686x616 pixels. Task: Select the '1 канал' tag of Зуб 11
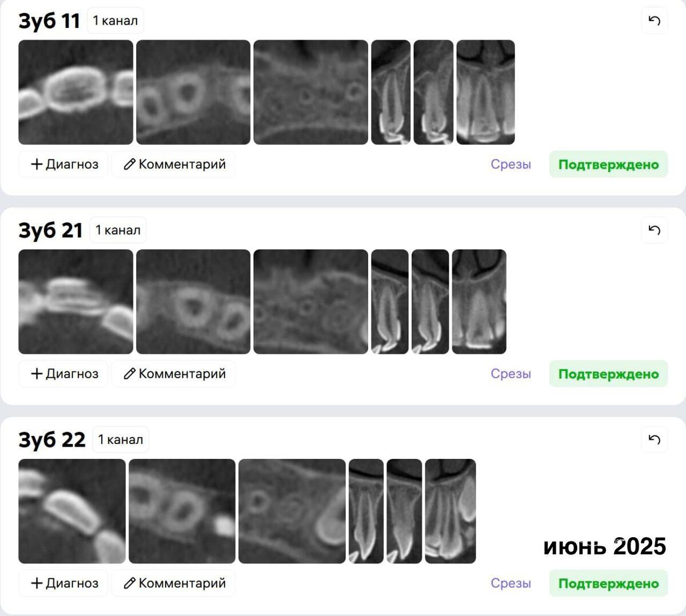[115, 21]
